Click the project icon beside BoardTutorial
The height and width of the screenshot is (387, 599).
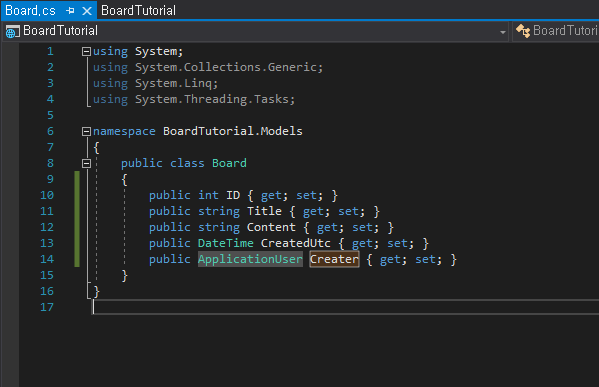12,32
